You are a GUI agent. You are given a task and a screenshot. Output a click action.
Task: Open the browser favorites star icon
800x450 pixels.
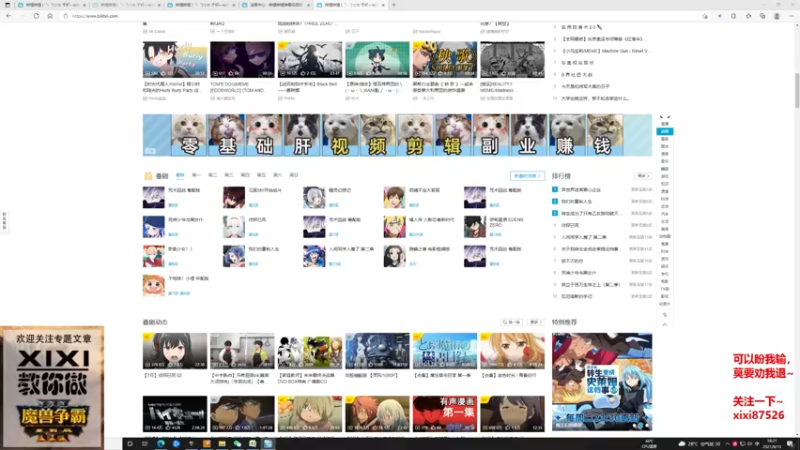pos(748,16)
